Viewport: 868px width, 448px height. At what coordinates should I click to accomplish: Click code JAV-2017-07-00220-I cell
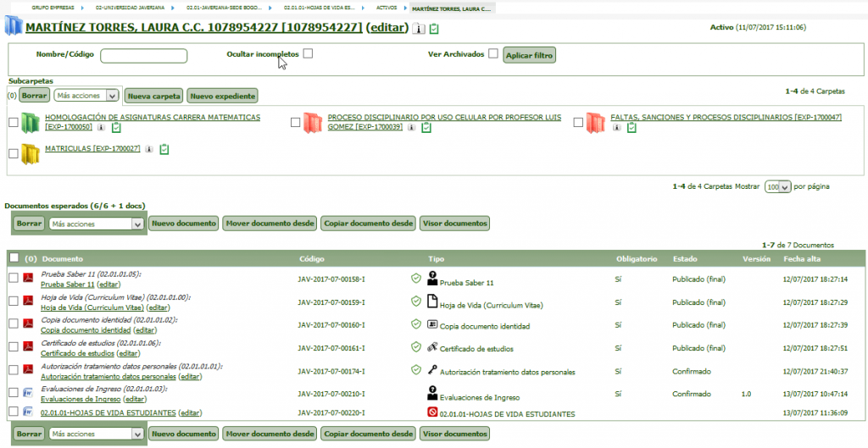click(331, 412)
